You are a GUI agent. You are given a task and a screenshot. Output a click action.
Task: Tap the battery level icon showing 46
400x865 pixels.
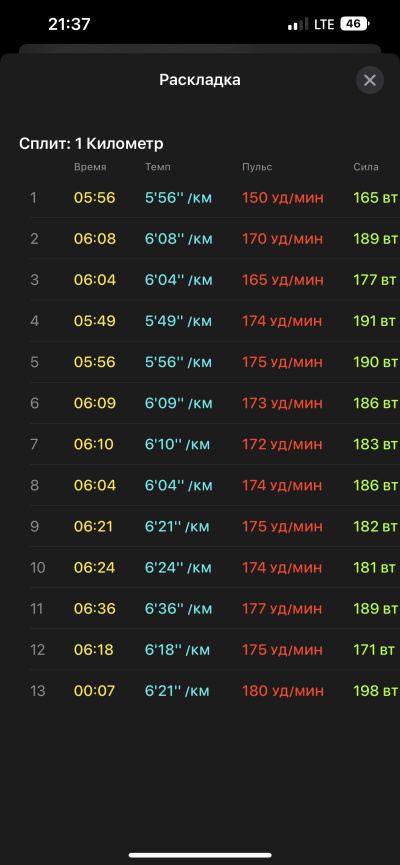point(355,24)
